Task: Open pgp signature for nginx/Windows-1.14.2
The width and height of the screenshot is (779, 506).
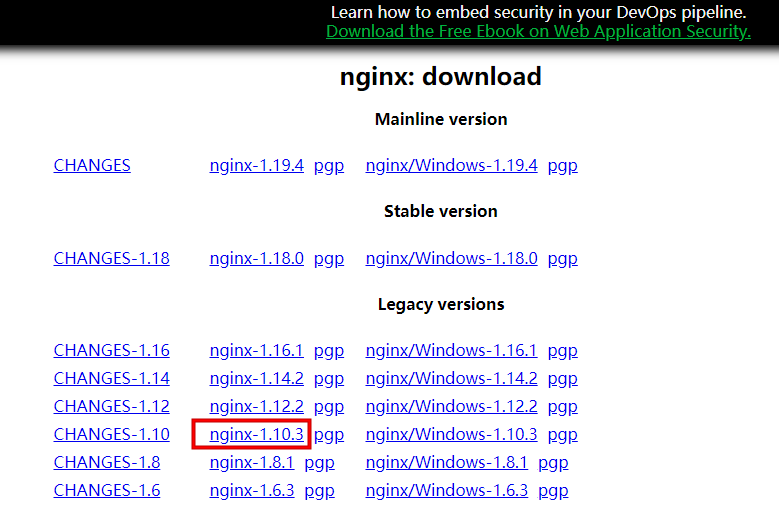Action: coord(562,379)
